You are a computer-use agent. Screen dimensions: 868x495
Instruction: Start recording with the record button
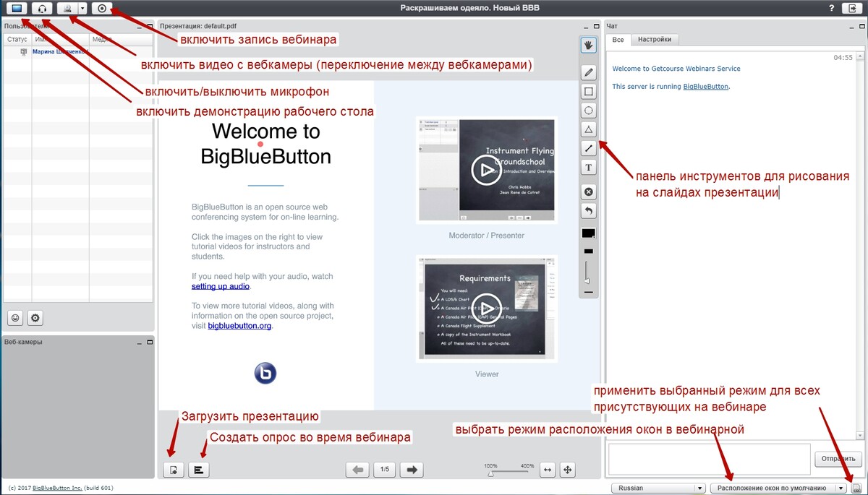tap(102, 9)
